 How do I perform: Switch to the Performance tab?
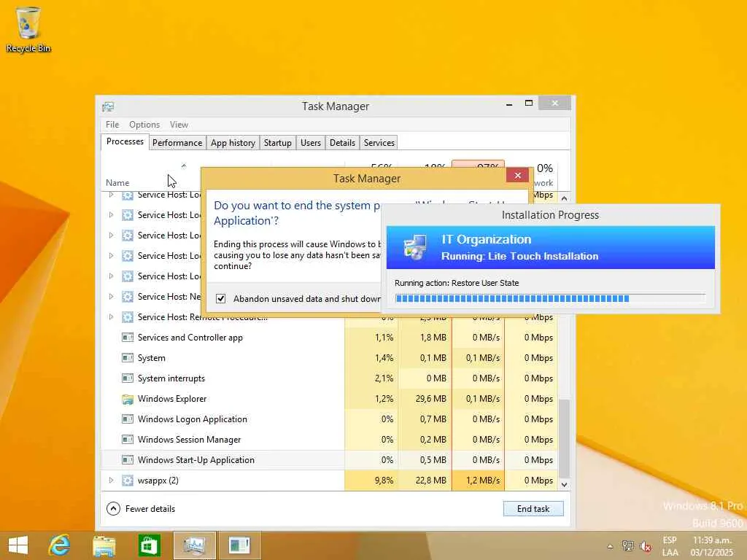177,143
